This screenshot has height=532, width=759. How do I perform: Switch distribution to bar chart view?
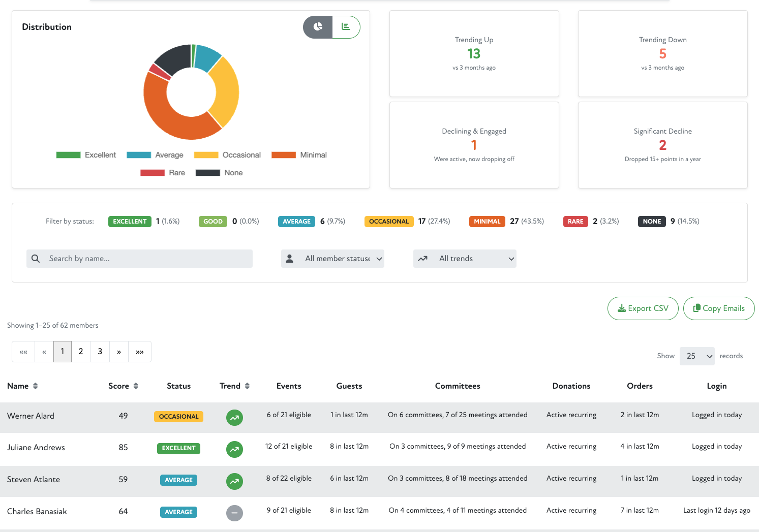(x=346, y=27)
